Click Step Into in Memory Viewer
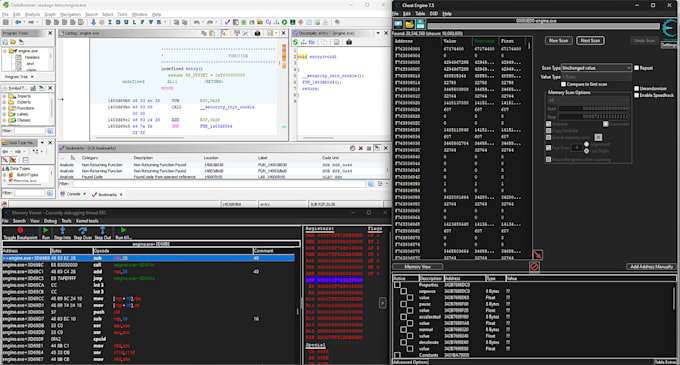The height and width of the screenshot is (365, 680). coord(62,233)
